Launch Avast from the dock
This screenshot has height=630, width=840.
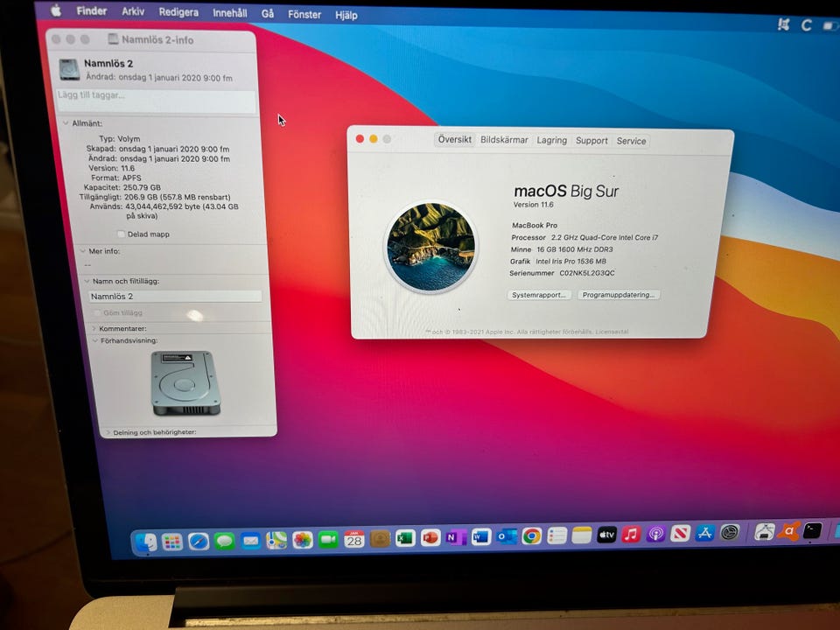point(788,531)
